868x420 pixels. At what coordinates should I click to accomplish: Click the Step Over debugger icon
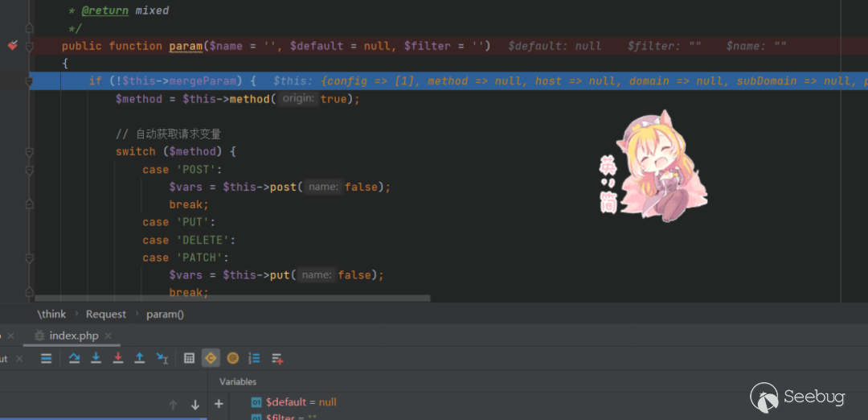tap(74, 359)
